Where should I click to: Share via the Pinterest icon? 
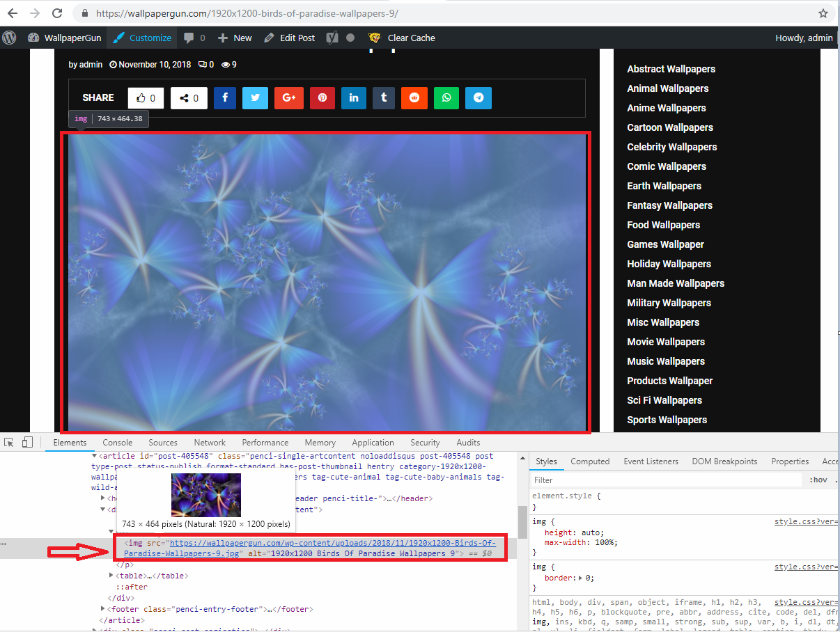[x=322, y=98]
